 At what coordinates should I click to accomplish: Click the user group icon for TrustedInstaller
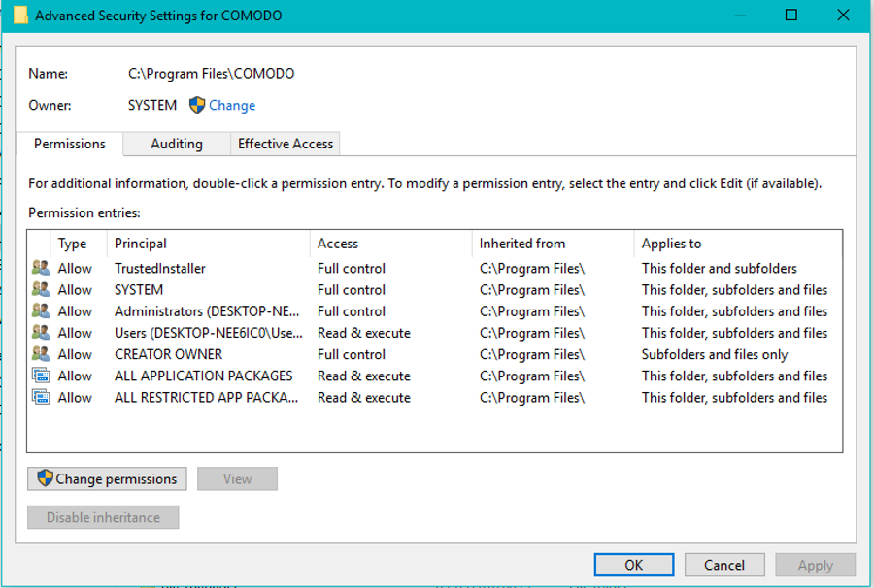41,268
